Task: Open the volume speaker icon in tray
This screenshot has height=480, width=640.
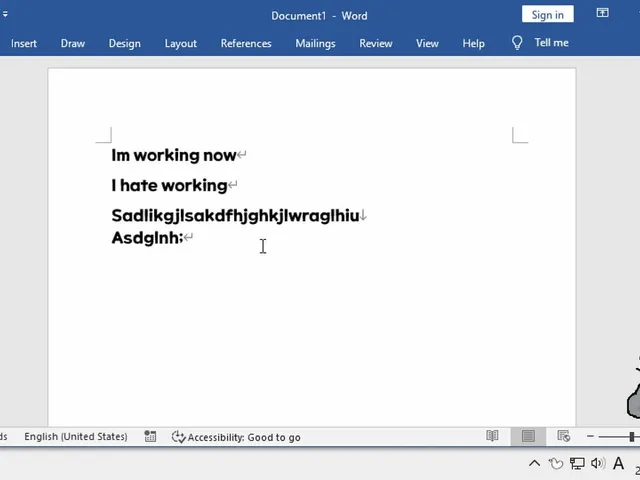Action: pos(598,463)
